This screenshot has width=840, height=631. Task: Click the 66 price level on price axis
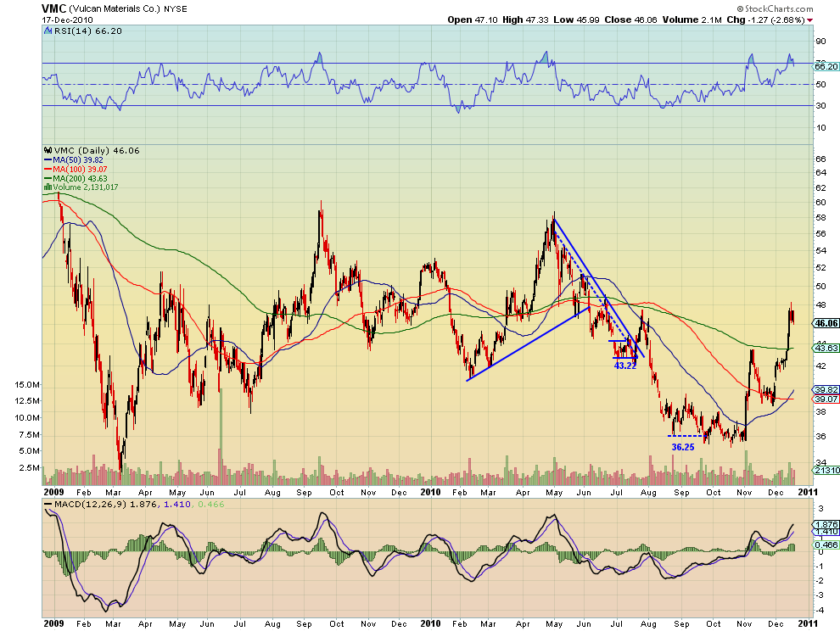click(x=820, y=159)
